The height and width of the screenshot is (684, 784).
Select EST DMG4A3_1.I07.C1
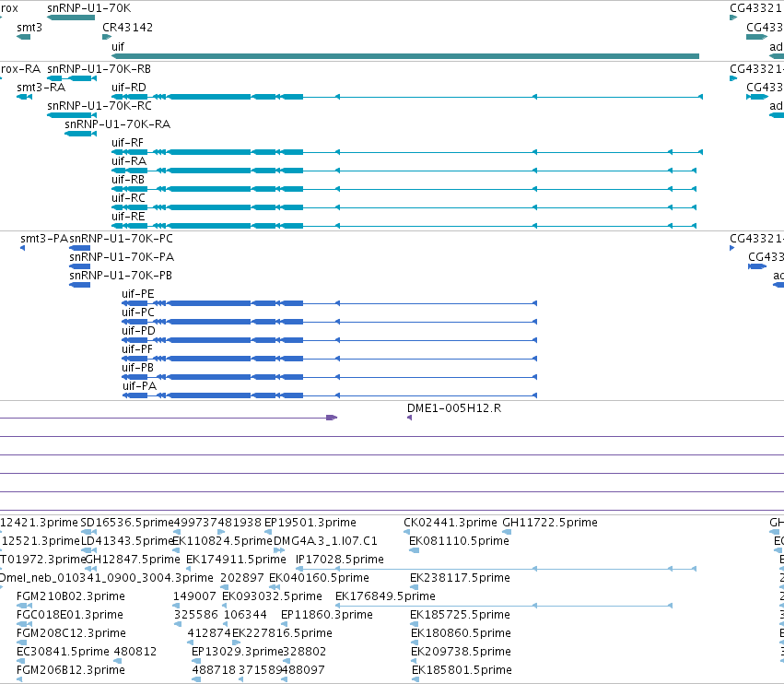(279, 550)
